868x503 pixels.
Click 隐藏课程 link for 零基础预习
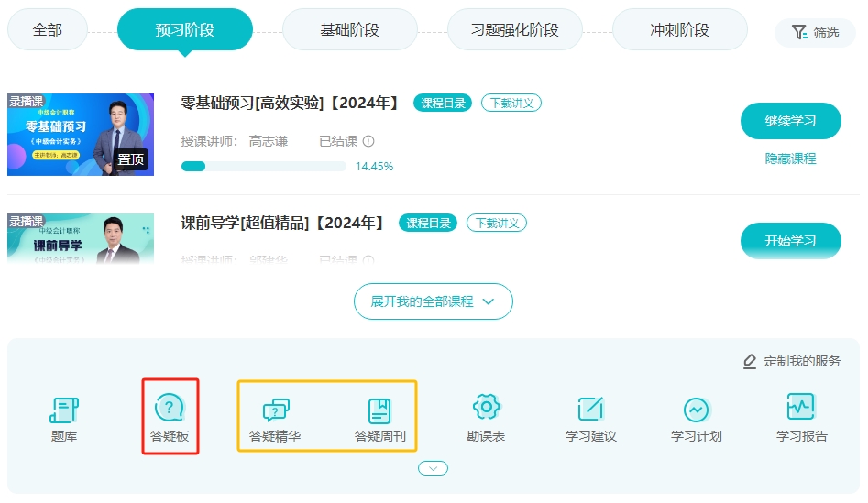click(790, 159)
